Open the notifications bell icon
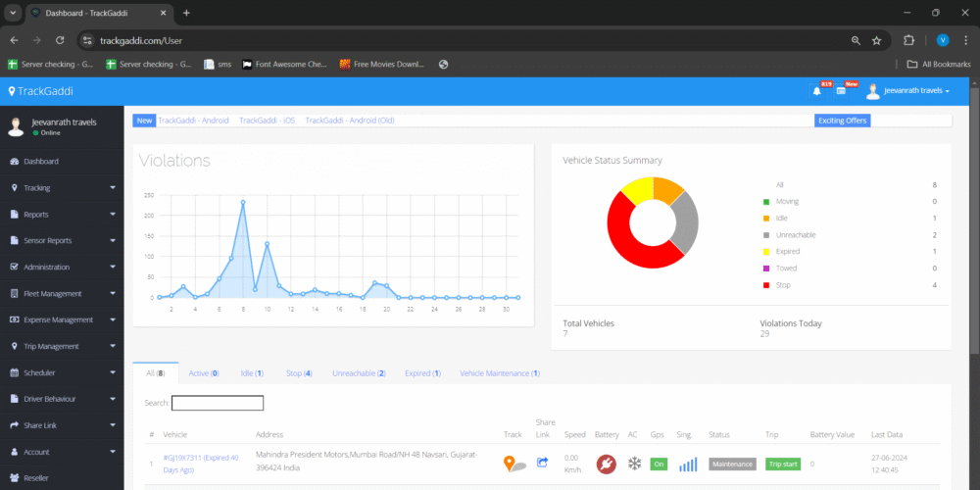The image size is (980, 490). (x=816, y=91)
